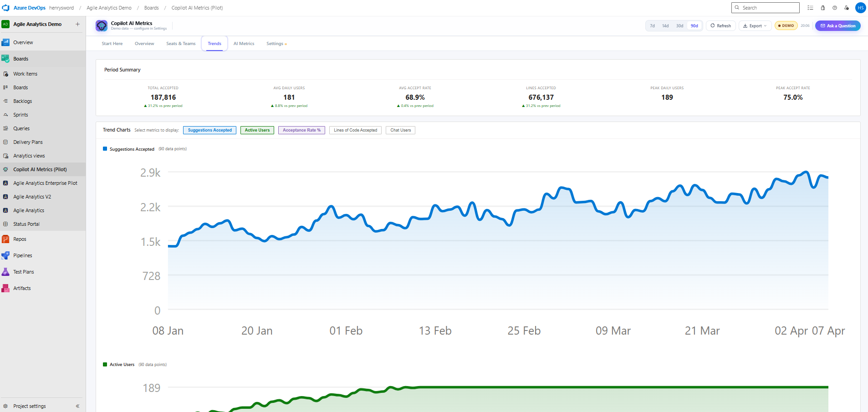Select the 7d time range
The image size is (868, 412).
[652, 26]
